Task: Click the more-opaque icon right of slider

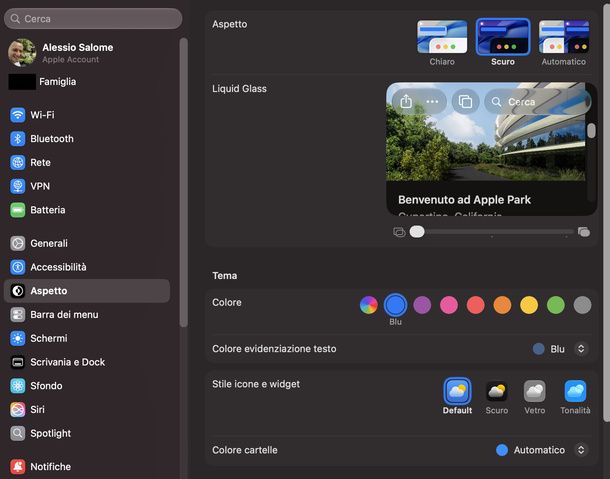Action: coord(584,232)
